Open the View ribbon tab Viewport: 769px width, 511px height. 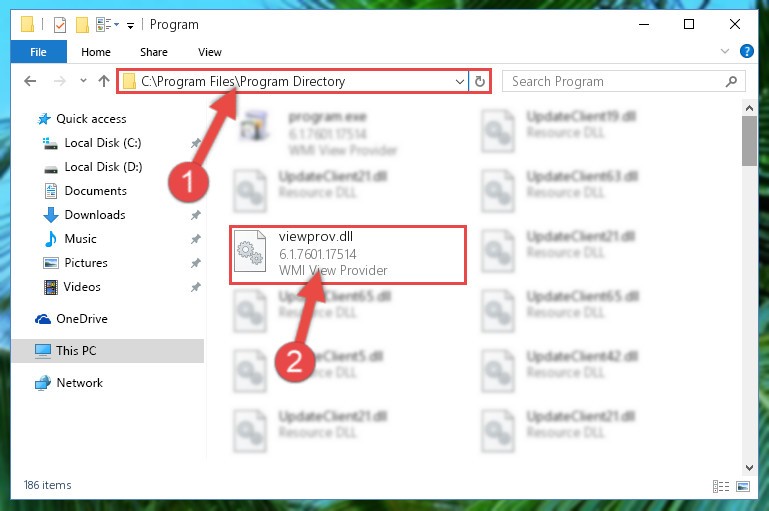(x=210, y=52)
